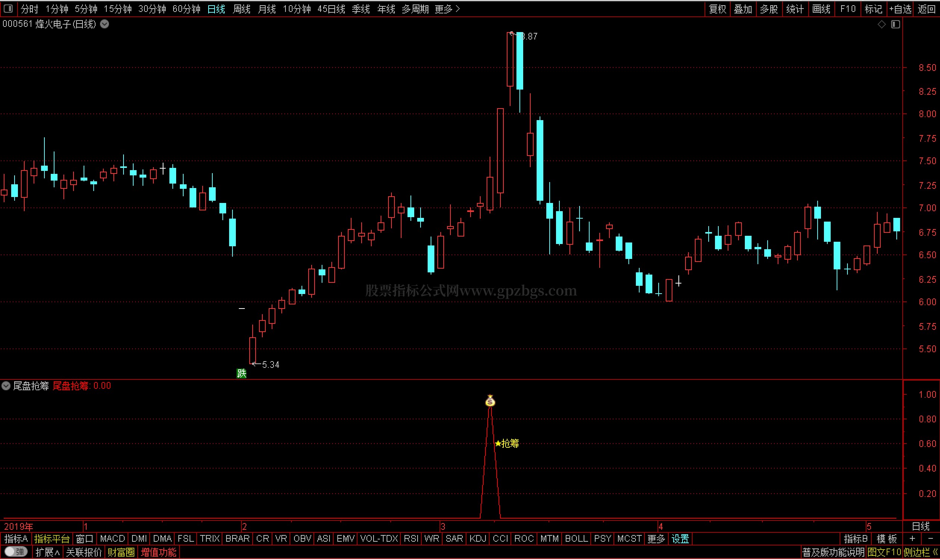Image resolution: width=940 pixels, height=560 pixels.
Task: Click the 8.50 price level on axis
Action: point(927,68)
